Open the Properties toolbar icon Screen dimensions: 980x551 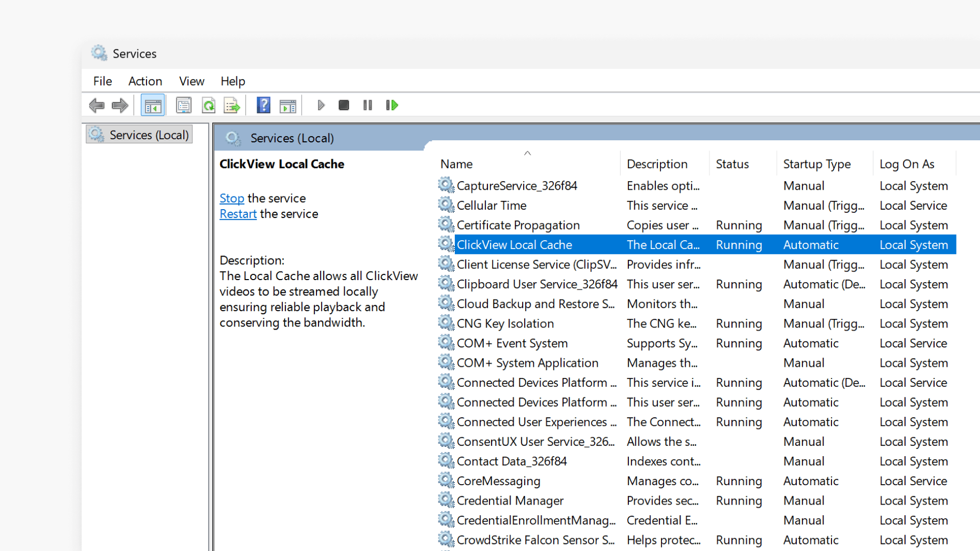point(184,106)
